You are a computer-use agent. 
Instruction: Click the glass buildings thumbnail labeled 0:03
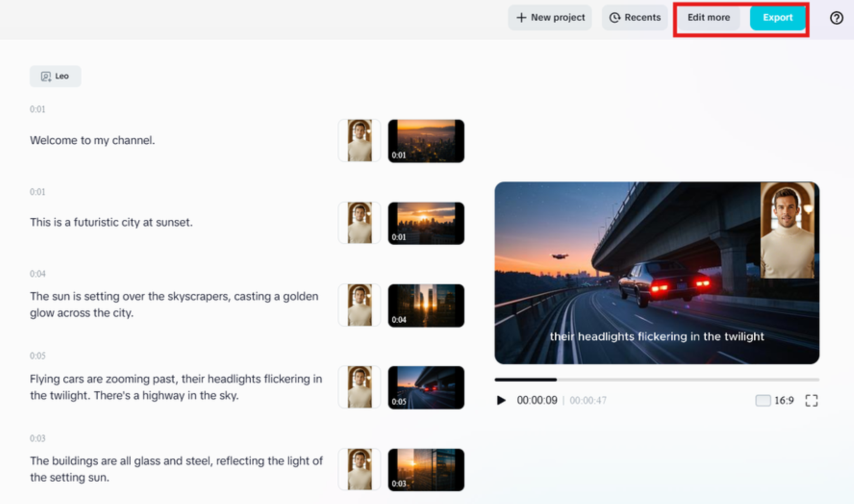click(x=426, y=469)
